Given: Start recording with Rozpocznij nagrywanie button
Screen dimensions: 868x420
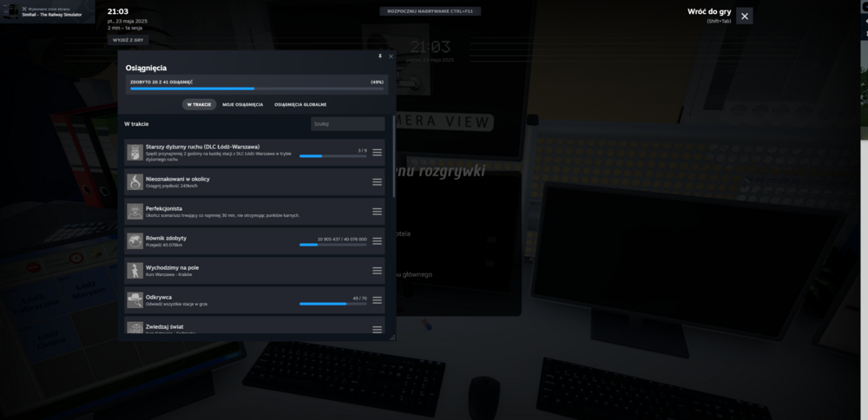Looking at the screenshot, I should (x=431, y=11).
